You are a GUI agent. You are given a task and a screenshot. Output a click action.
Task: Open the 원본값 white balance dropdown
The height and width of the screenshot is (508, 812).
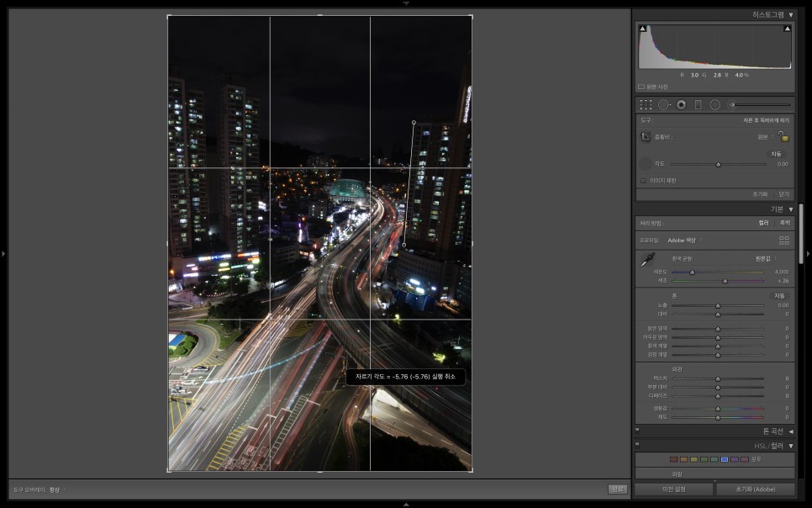(x=766, y=259)
